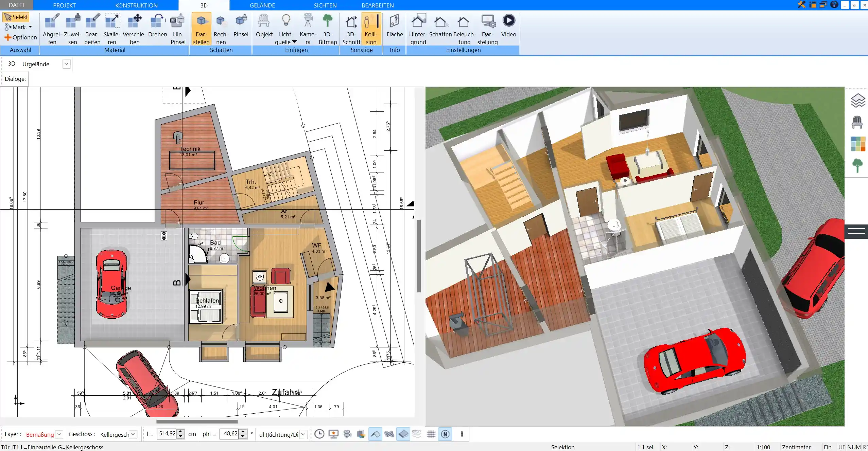Screen dimensions: 868x451
Task: Open the help question mark icon
Action: (834, 5)
